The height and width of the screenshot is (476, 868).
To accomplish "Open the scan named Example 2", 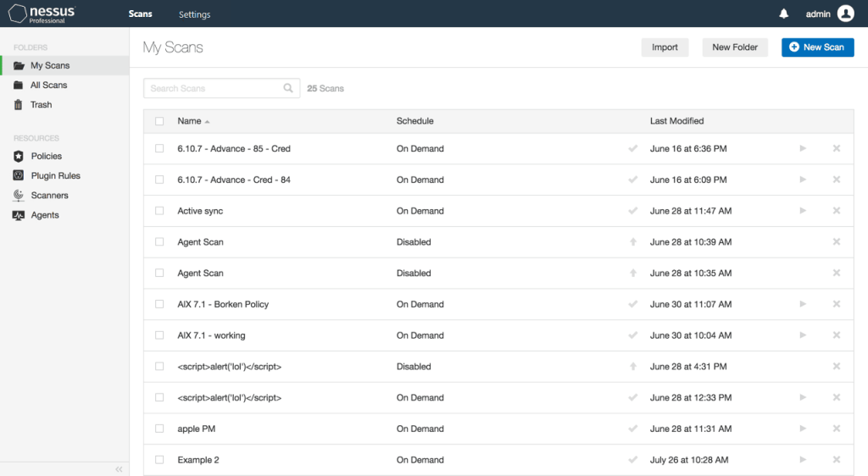I will tap(198, 459).
